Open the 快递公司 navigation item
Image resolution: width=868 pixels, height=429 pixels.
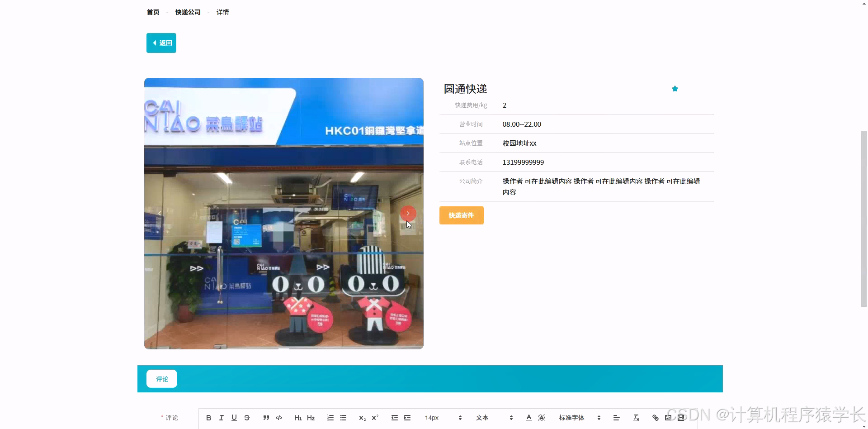click(187, 12)
